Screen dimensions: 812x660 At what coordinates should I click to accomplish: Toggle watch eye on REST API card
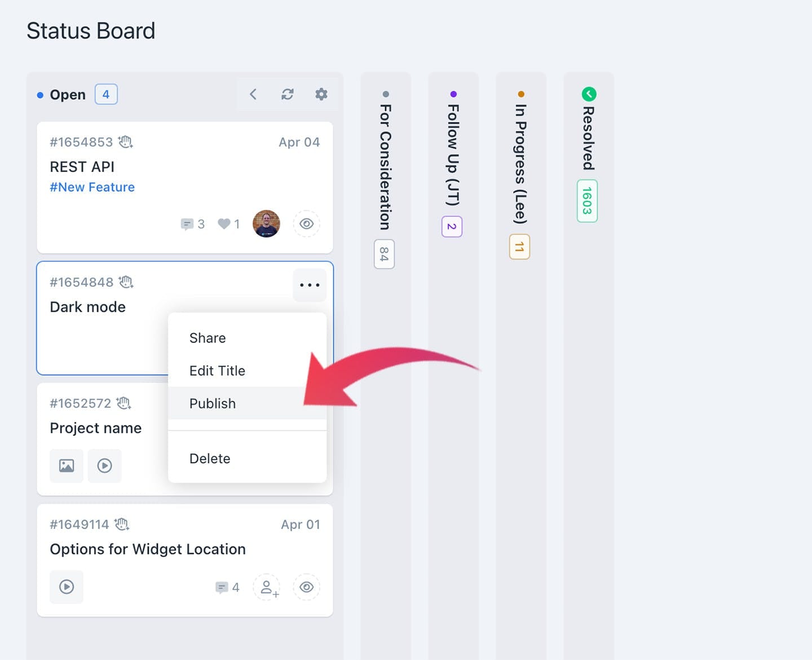click(306, 224)
